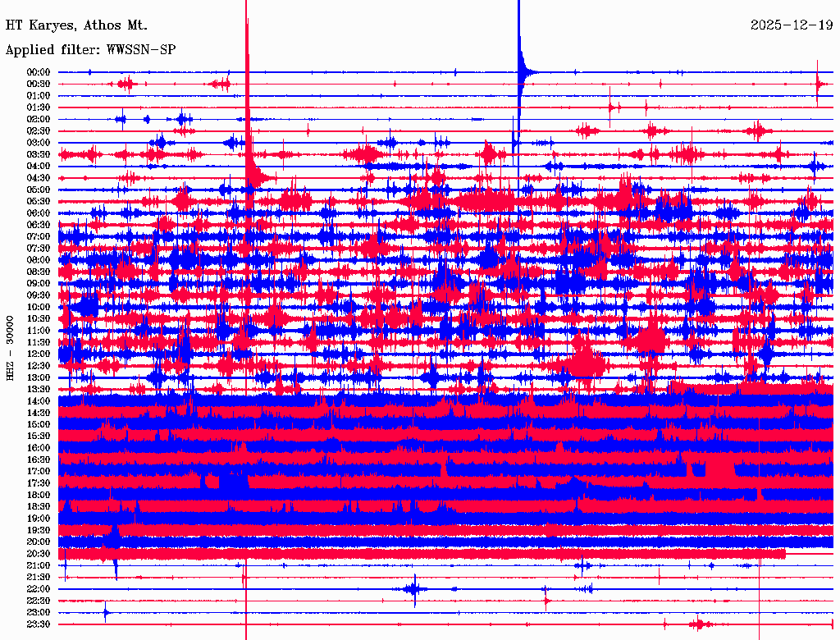
Task: Select the 09:30 time label
Action: pos(38,295)
